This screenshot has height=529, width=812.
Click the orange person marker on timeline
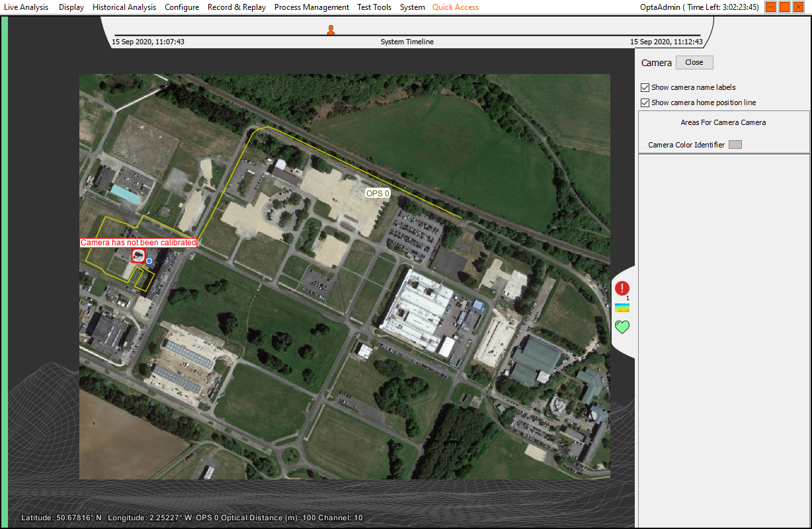(x=331, y=30)
